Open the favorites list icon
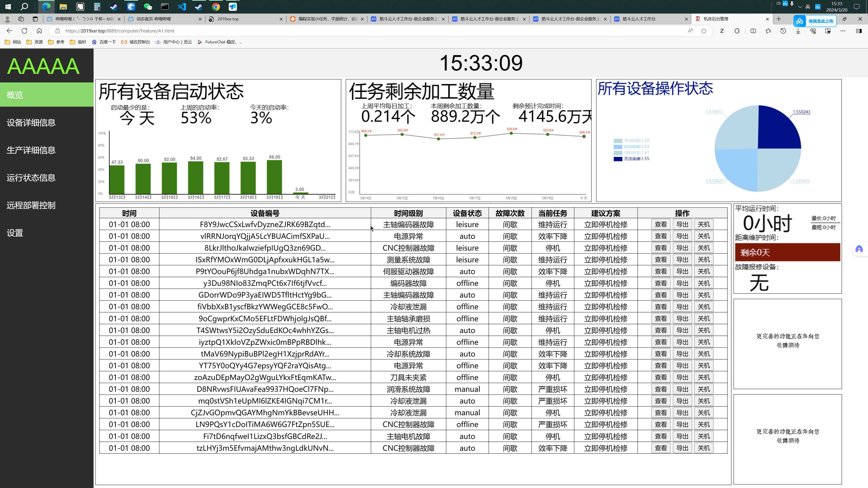The image size is (868, 488). pyautogui.click(x=768, y=31)
